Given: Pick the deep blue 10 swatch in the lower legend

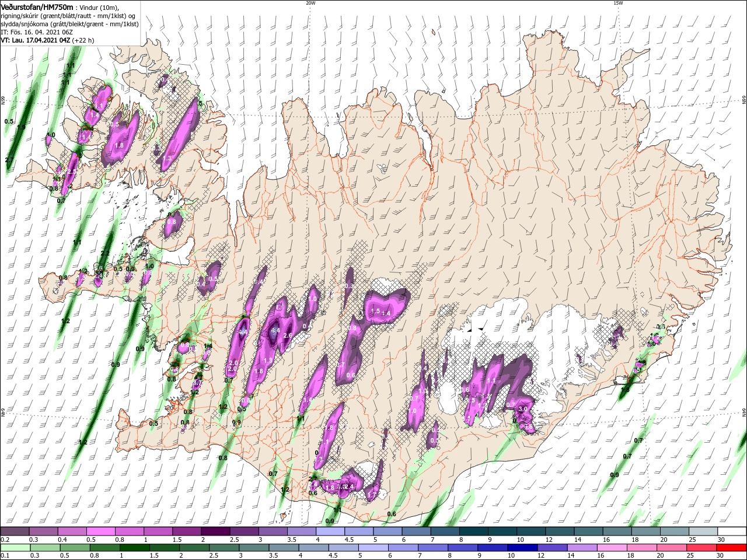Looking at the screenshot, I should click(x=522, y=548).
